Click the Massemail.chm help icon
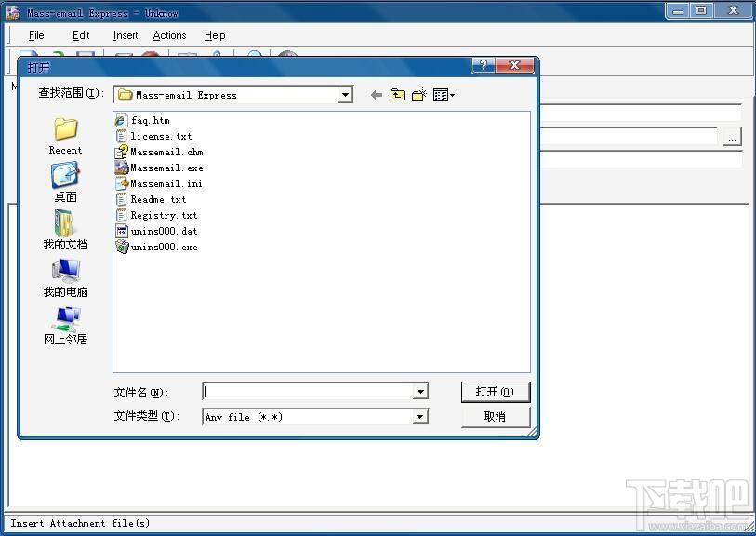The height and width of the screenshot is (536, 756). (122, 152)
